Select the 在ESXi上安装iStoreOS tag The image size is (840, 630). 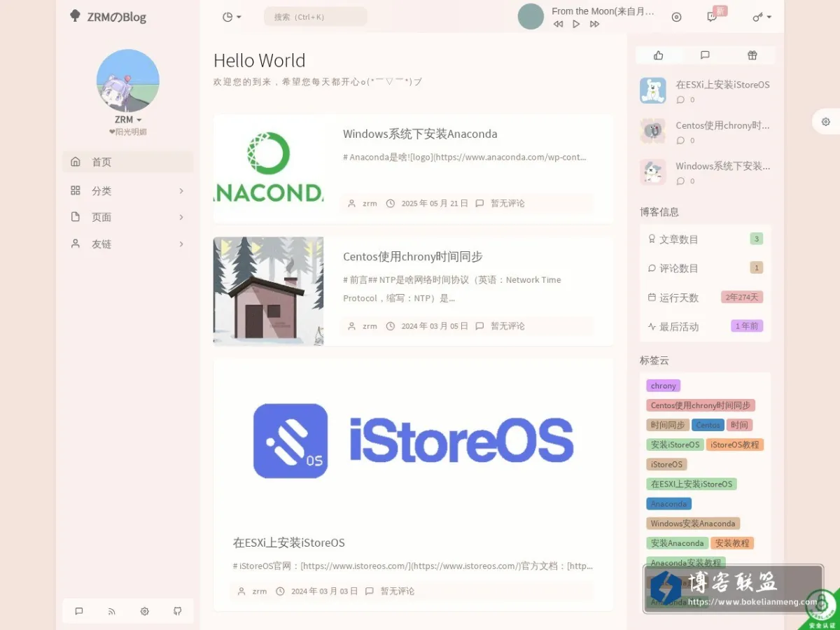tap(692, 484)
